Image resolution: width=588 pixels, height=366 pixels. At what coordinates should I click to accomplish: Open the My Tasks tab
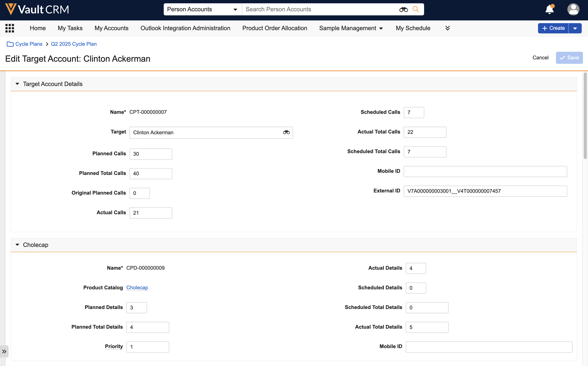(70, 28)
